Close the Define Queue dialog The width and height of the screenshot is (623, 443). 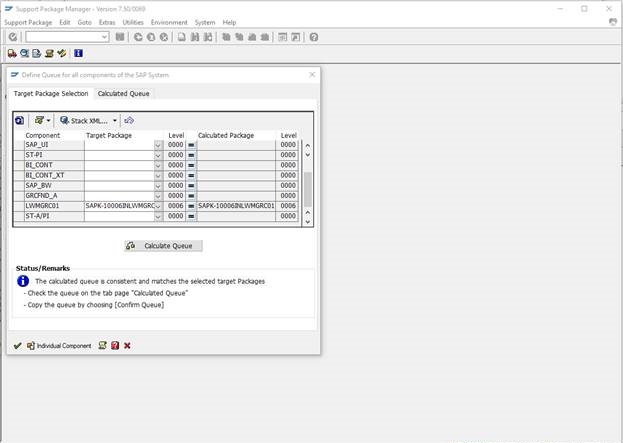(x=312, y=75)
